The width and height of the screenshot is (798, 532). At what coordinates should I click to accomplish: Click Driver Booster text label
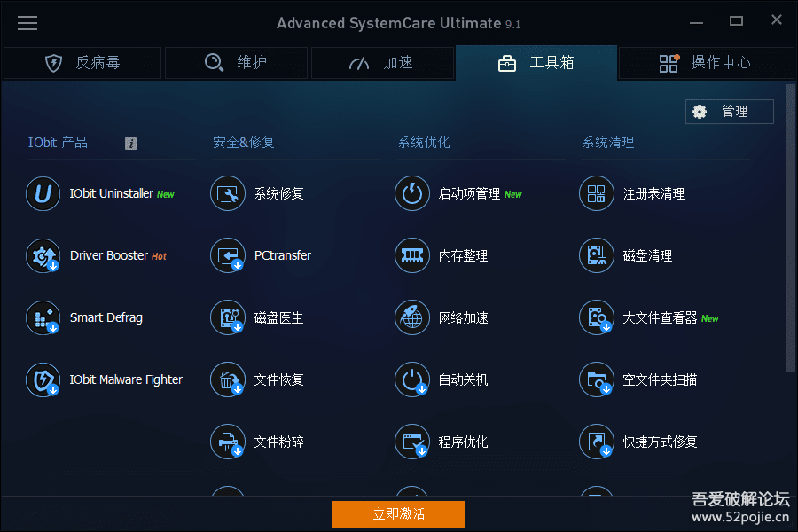point(109,255)
